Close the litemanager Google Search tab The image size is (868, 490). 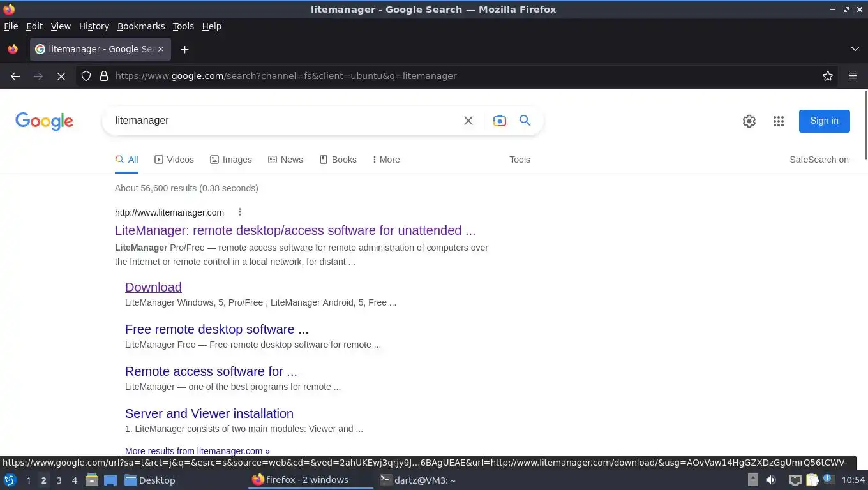[161, 49]
